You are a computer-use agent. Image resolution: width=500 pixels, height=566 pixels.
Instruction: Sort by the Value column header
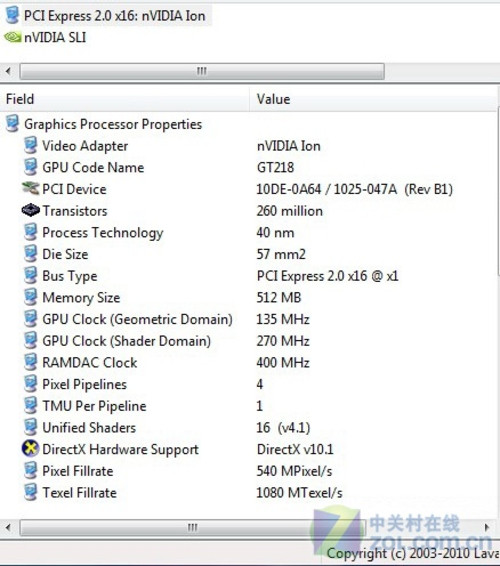[373, 99]
